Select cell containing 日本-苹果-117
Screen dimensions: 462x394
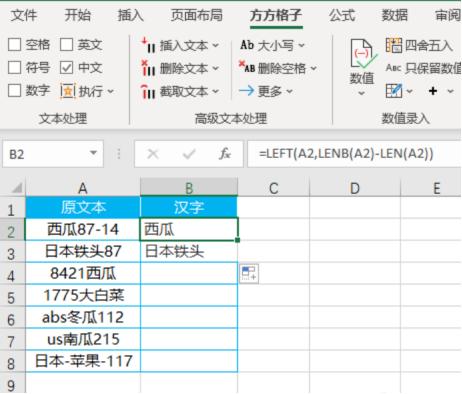83,361
